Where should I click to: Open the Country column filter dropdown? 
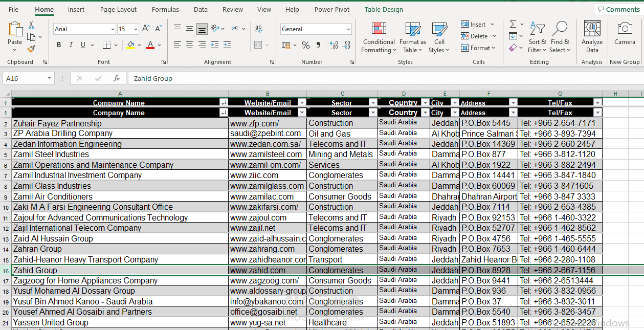[x=425, y=113]
